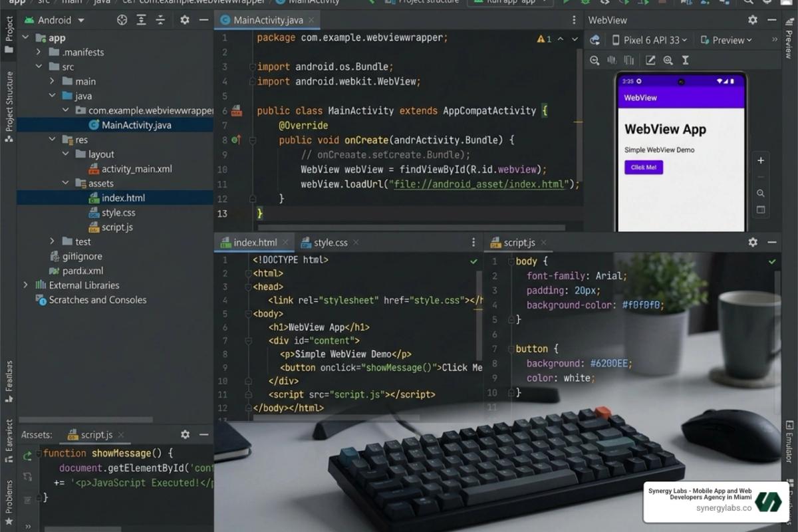Collapse the assets folder
798x532 pixels.
tap(66, 184)
